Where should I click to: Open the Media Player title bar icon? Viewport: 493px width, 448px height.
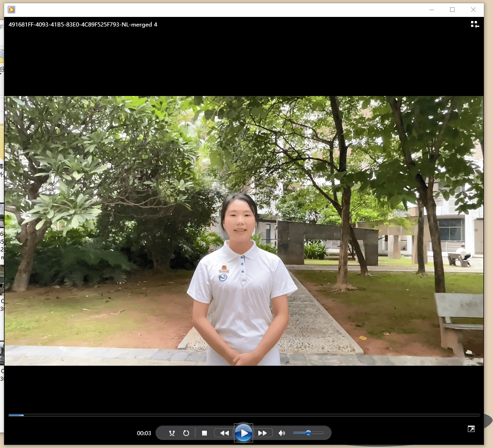[x=11, y=10]
